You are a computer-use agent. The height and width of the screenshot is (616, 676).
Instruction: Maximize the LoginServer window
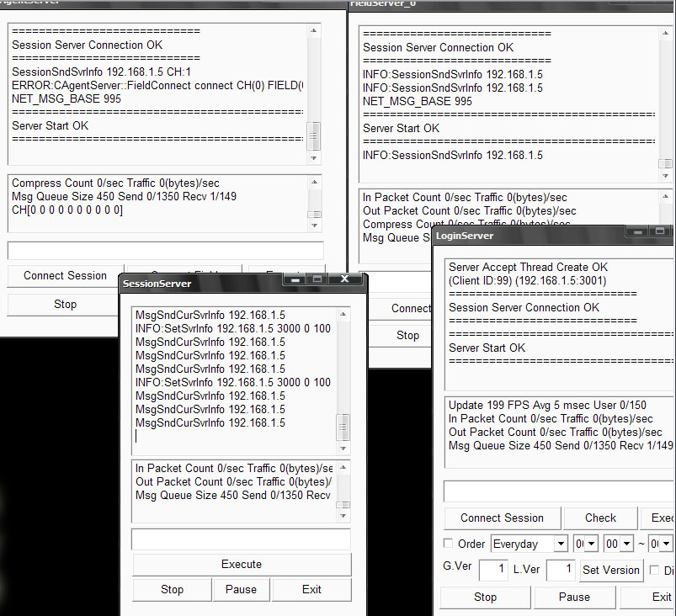[660, 231]
